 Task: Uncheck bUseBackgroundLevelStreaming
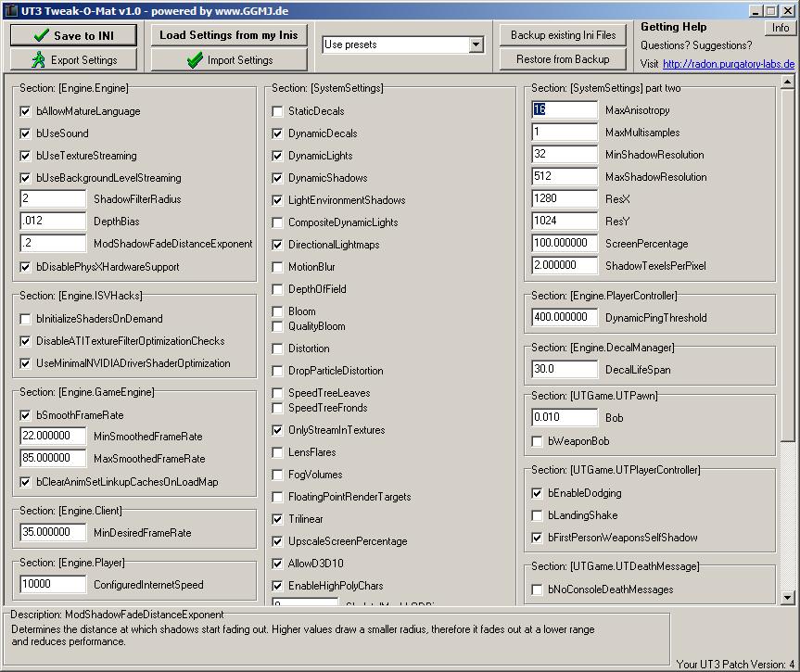[x=25, y=178]
